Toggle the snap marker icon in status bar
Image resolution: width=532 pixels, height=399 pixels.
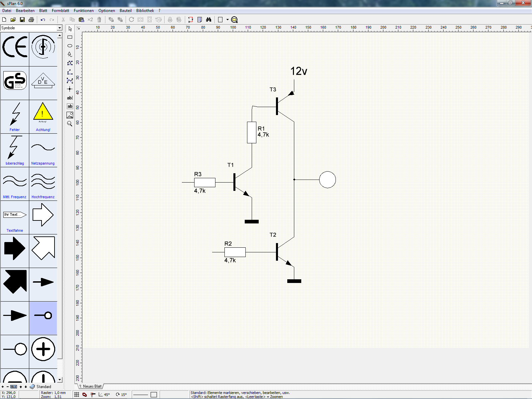(93, 395)
